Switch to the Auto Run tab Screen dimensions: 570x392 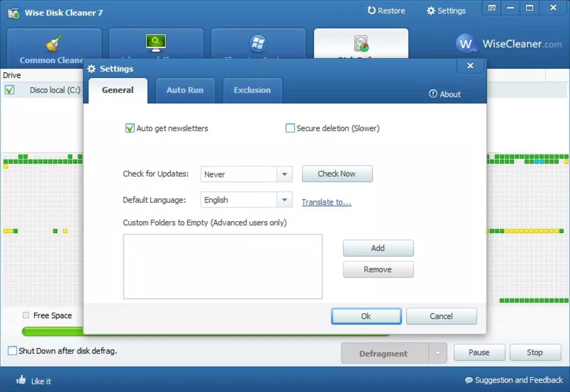pos(185,90)
